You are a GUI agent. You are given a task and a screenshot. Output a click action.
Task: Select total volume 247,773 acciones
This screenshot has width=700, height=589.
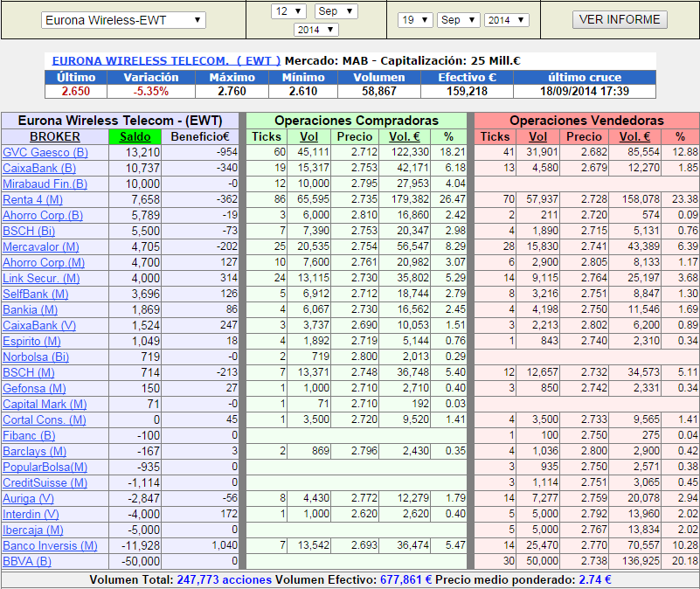tap(224, 579)
